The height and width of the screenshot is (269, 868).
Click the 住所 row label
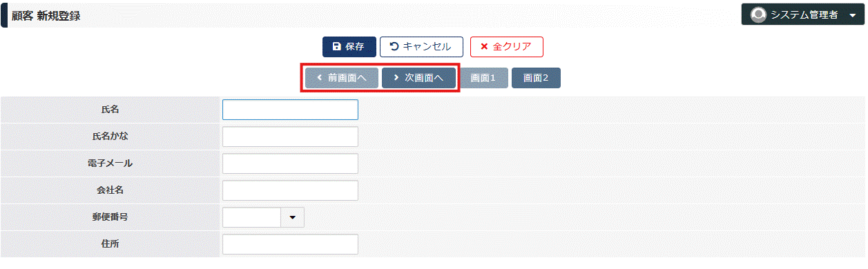point(110,243)
